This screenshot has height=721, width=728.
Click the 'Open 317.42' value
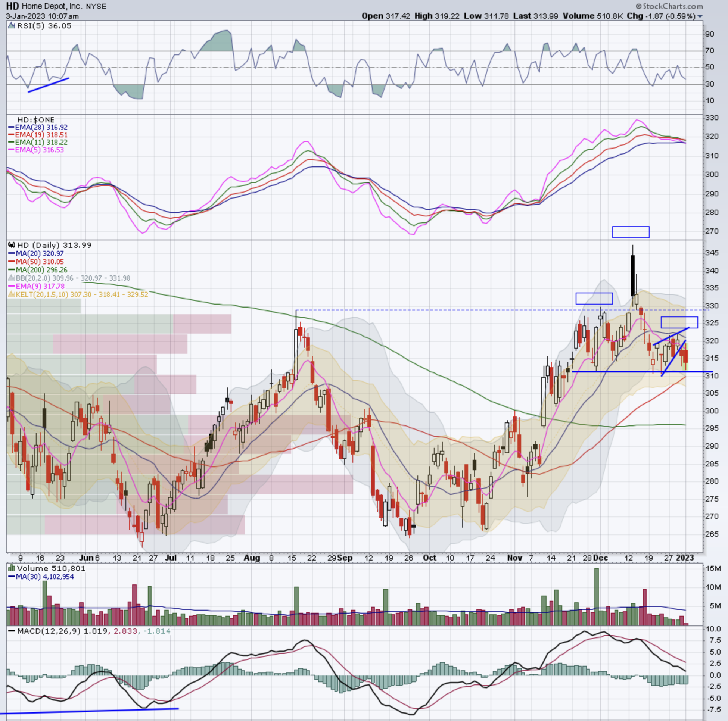(386, 16)
